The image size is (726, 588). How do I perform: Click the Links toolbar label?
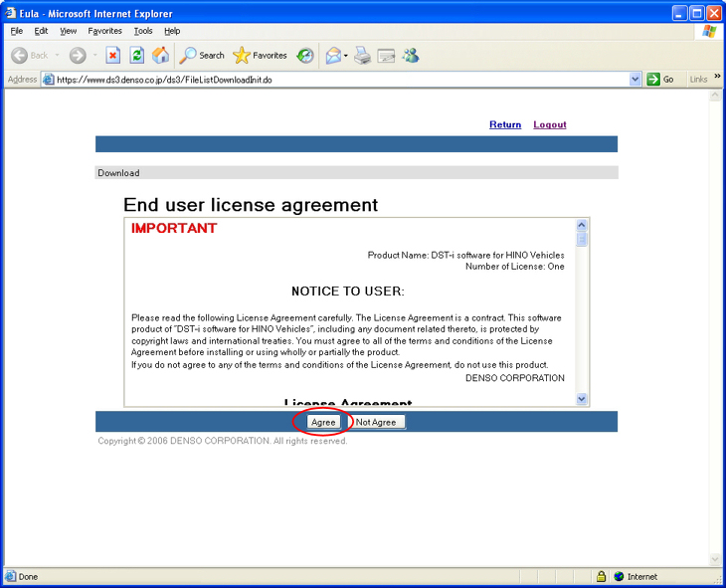pyautogui.click(x=698, y=80)
